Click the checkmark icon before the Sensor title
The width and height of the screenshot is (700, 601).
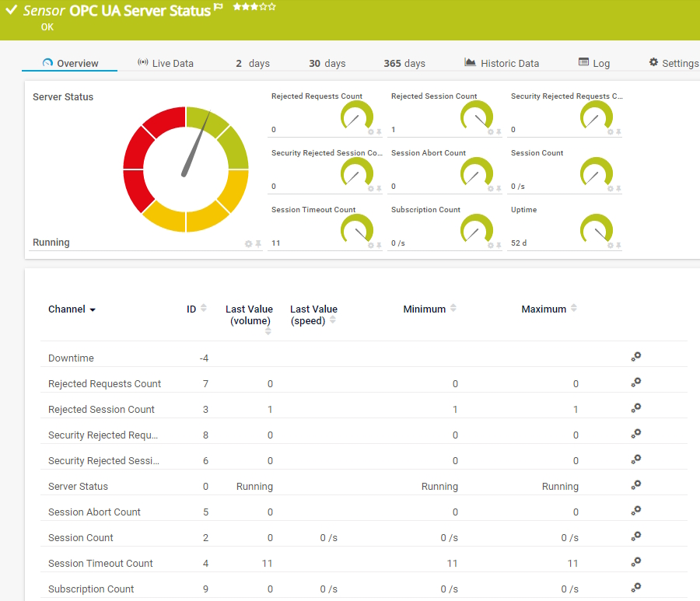(x=10, y=10)
